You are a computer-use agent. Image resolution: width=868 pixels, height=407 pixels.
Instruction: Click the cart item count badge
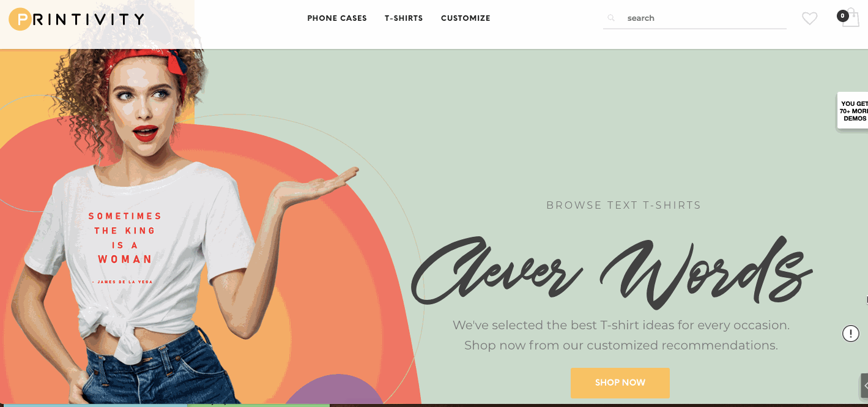tap(843, 16)
